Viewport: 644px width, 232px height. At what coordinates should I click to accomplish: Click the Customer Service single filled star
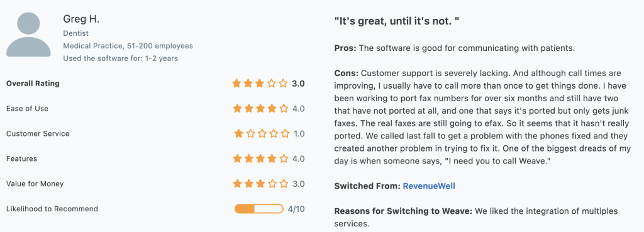pyautogui.click(x=238, y=134)
